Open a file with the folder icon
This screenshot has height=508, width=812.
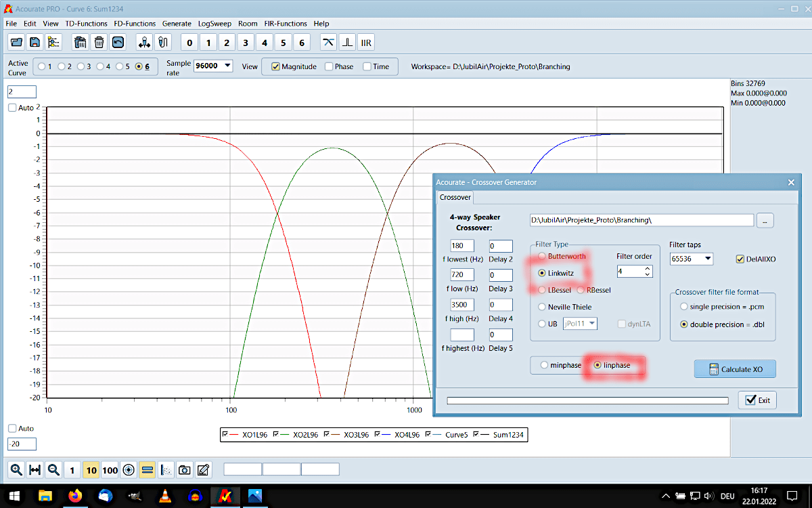click(17, 43)
